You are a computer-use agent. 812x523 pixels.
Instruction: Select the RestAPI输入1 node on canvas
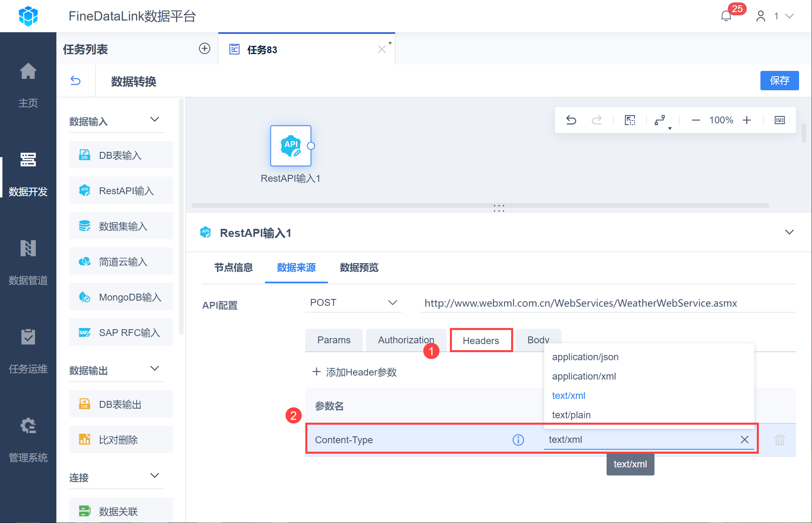(x=290, y=146)
